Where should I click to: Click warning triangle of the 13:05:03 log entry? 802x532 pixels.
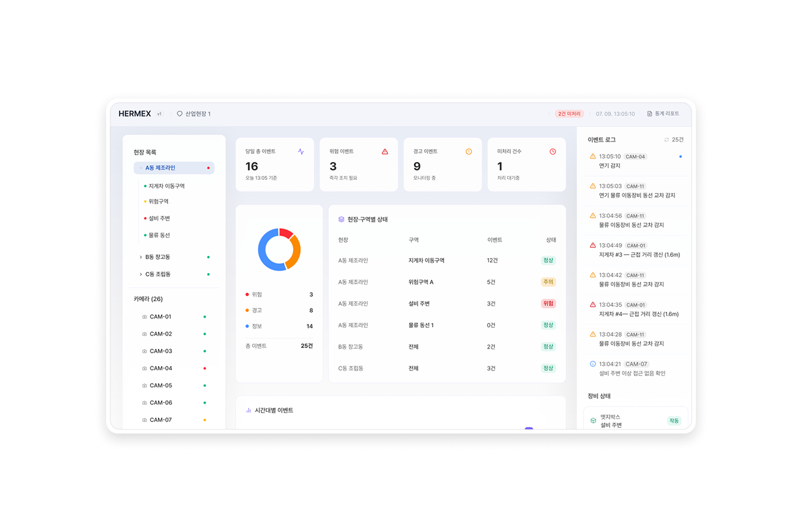[593, 186]
